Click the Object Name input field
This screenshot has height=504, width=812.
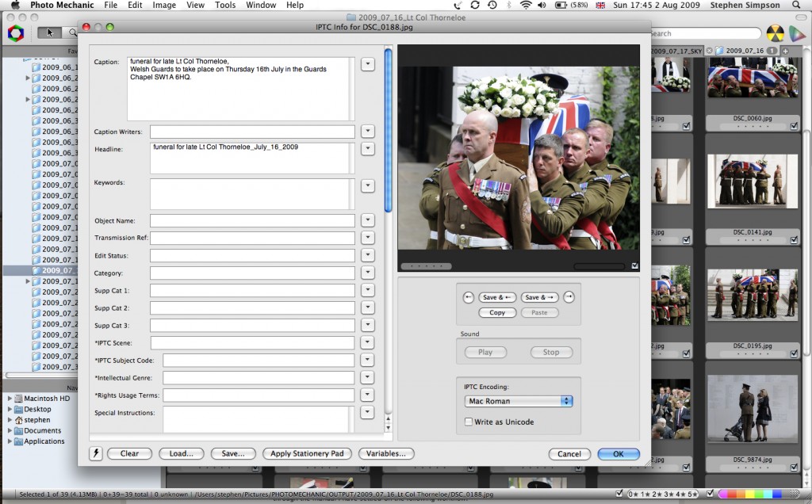252,220
